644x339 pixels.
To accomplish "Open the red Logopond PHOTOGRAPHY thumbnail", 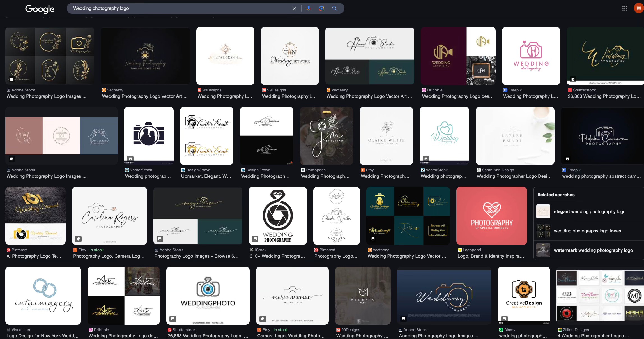I will (x=491, y=216).
